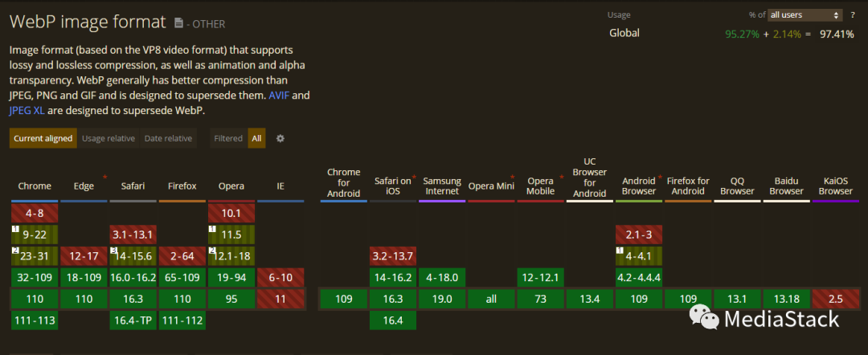Enable Usage relative display mode
868x355 pixels.
(x=108, y=138)
